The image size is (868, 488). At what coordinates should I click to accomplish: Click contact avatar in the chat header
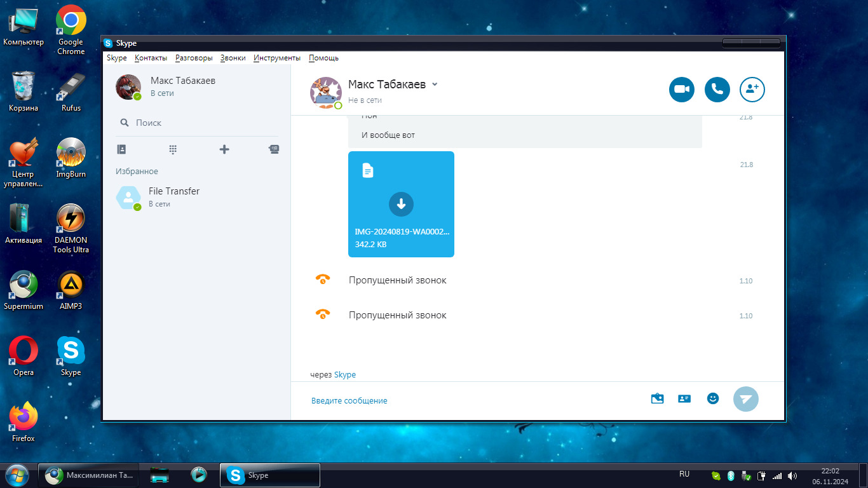326,93
